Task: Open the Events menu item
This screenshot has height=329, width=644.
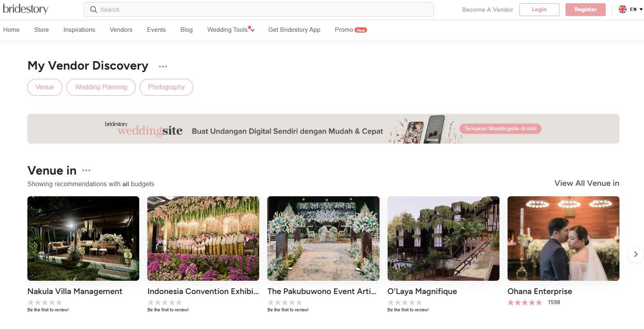Action: click(156, 30)
